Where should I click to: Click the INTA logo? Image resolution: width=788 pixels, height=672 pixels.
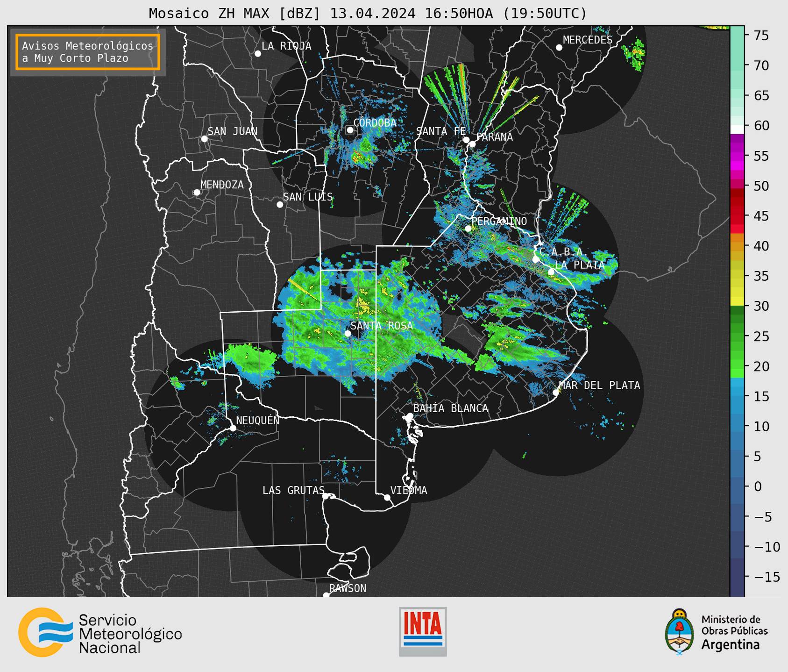coord(423,631)
